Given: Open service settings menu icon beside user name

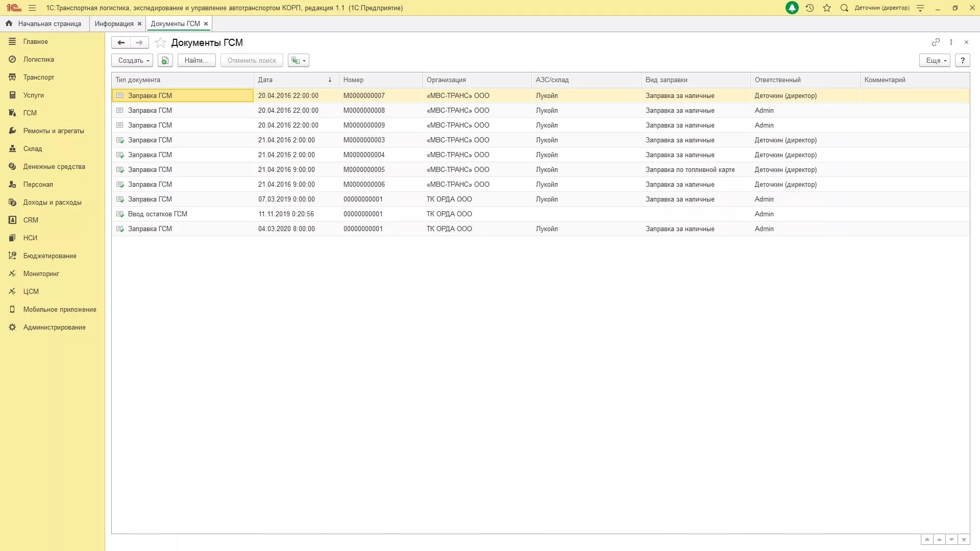Looking at the screenshot, I should (x=920, y=8).
